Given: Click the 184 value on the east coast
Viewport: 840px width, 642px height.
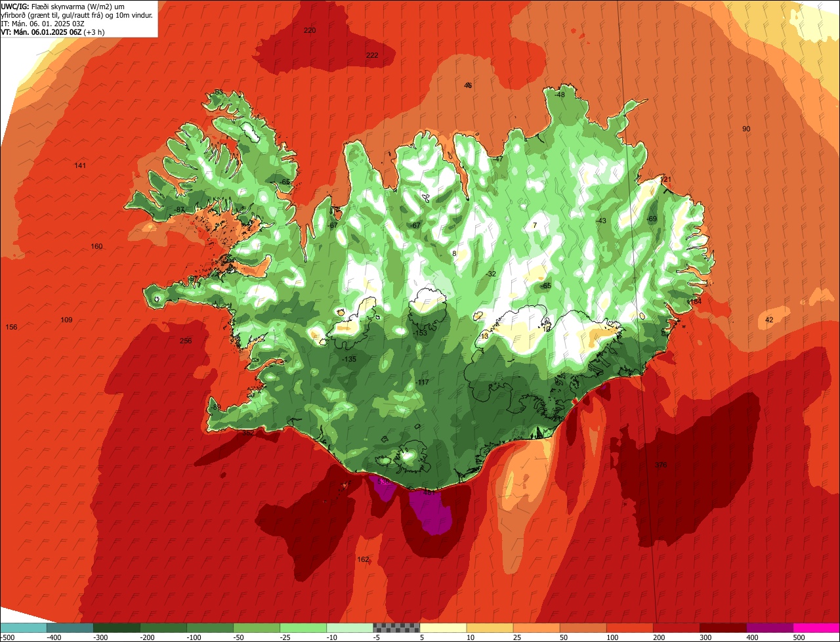Looking at the screenshot, I should coord(696,301).
